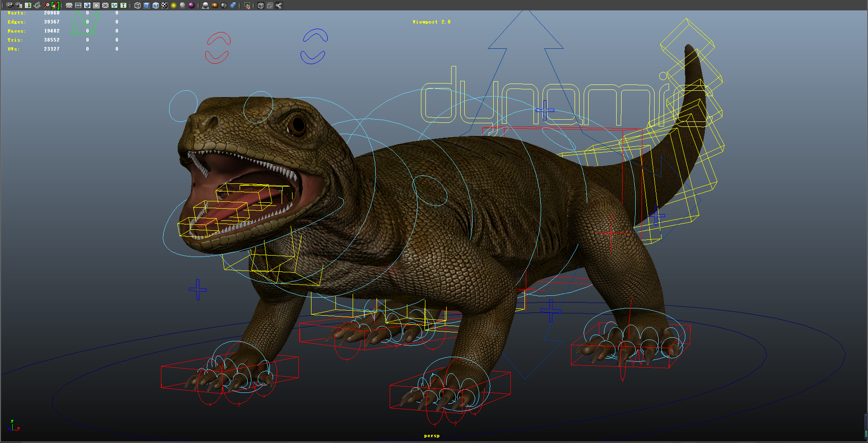Open the image plane icon
Screen dimensions: 868x443
tap(36, 5)
